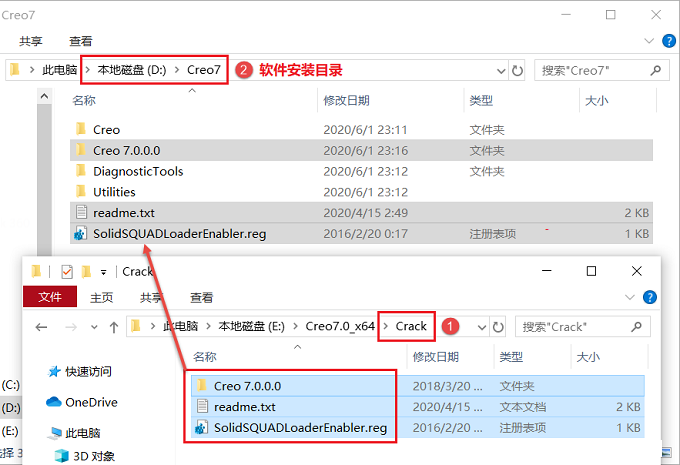Click the SolidSQUADLoaderEnabler.reg icon in Crack window
This screenshot has height=465, width=680.
(201, 428)
